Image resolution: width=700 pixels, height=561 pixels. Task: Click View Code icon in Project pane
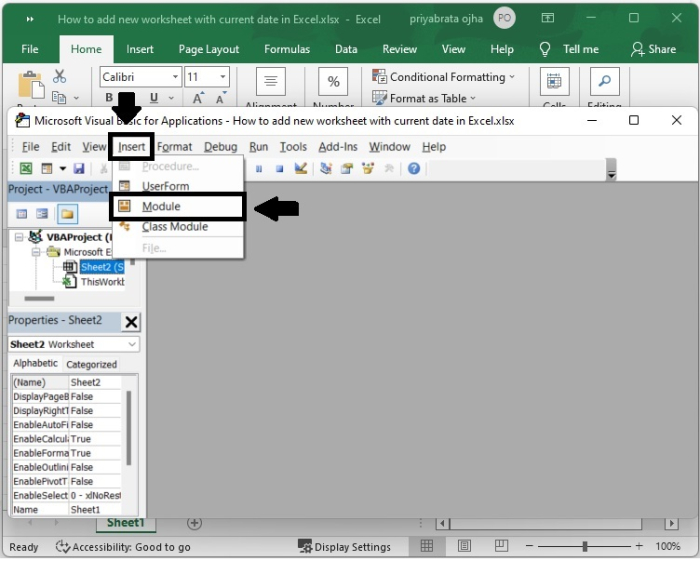21,214
